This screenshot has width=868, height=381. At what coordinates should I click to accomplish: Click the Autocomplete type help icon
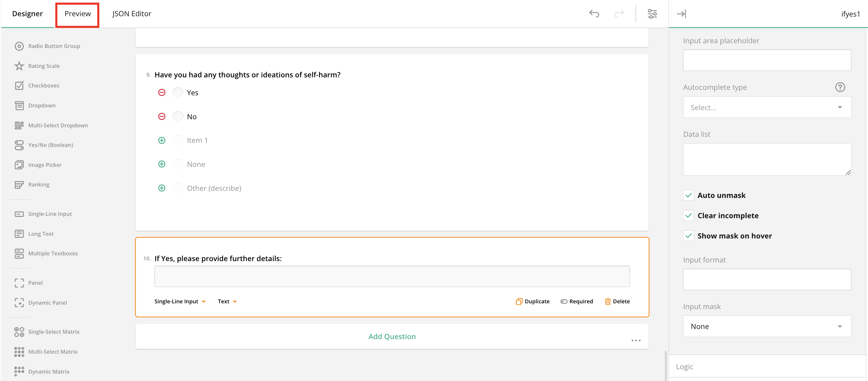(x=840, y=87)
